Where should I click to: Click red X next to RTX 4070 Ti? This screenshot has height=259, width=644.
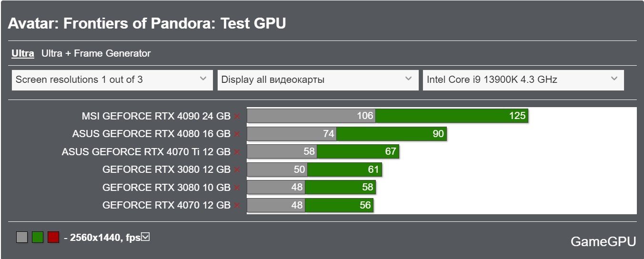(237, 152)
